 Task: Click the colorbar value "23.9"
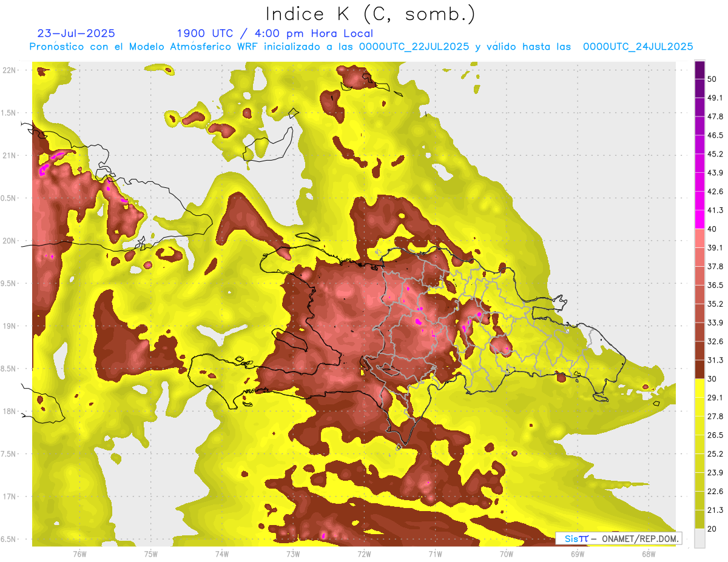[715, 473]
